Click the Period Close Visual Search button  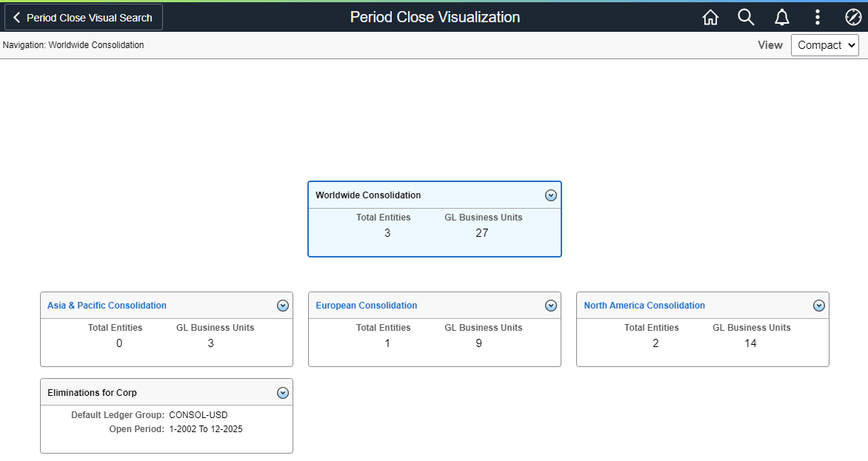(83, 16)
